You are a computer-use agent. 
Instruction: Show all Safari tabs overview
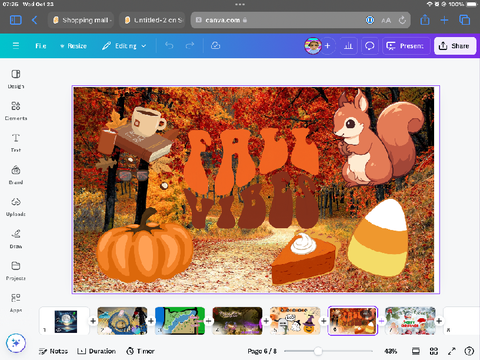[464, 20]
